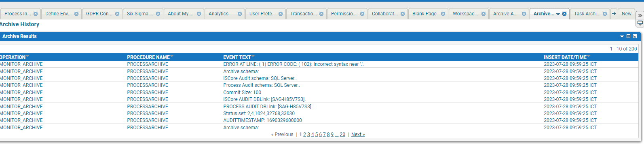Close the Analytics tab
Image resolution: width=644 pixels, height=147 pixels.
click(x=240, y=14)
